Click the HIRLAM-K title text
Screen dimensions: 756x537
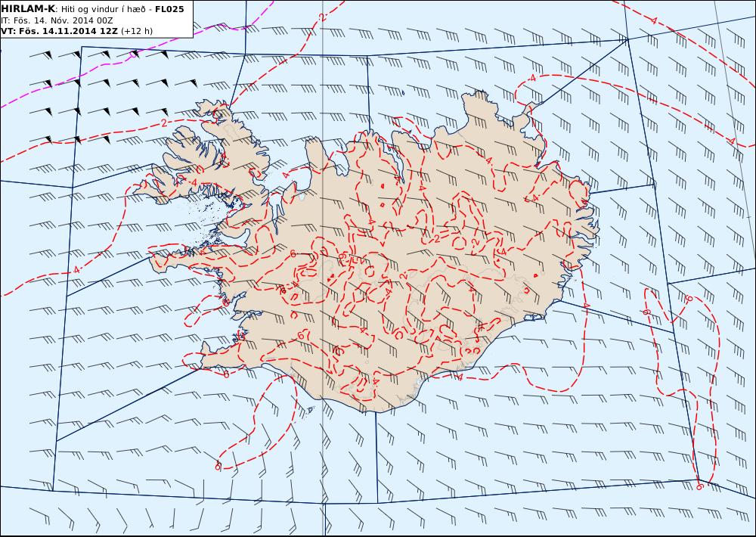pyautogui.click(x=28, y=9)
